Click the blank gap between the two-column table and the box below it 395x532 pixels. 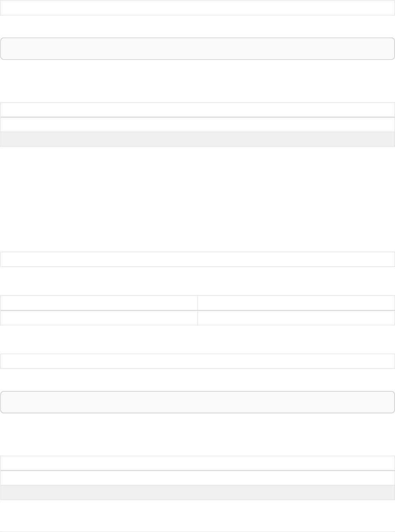197,340
